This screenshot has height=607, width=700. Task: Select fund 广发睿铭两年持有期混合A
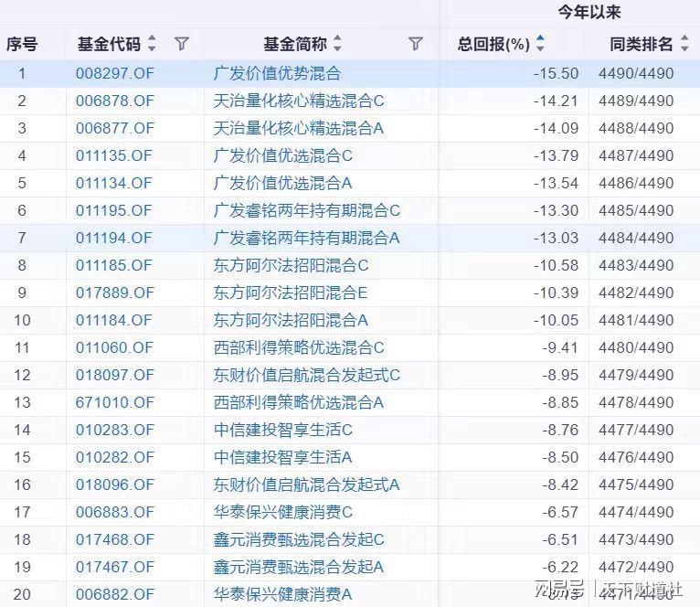pos(306,238)
